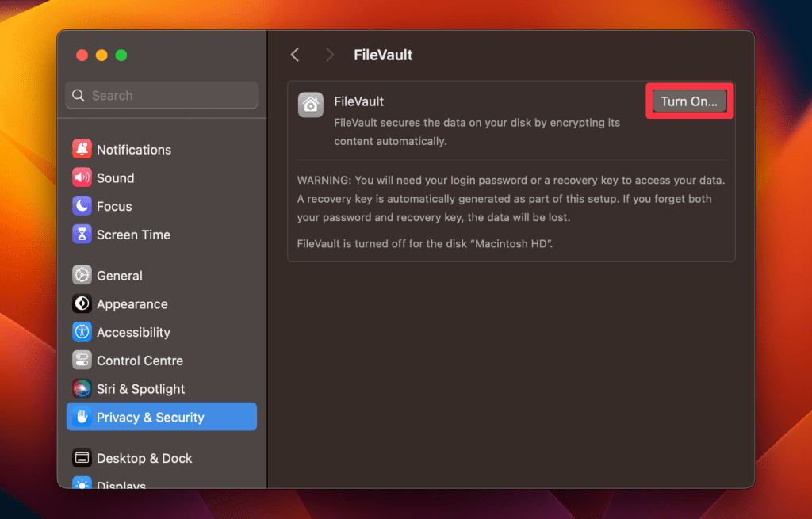Click the Notifications bell icon
Screen dimensions: 812x519
pyautogui.click(x=82, y=149)
